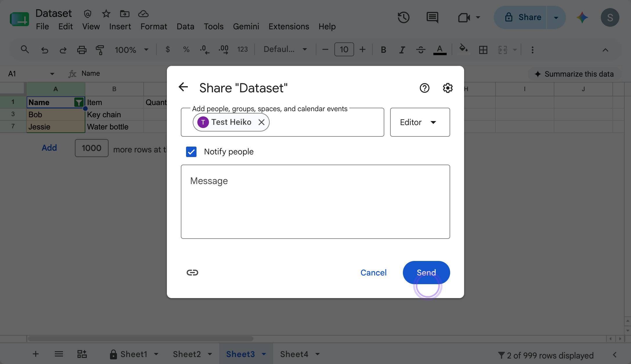Viewport: 631px width, 364px height.
Task: Click Summarize this data button
Action: 574,74
